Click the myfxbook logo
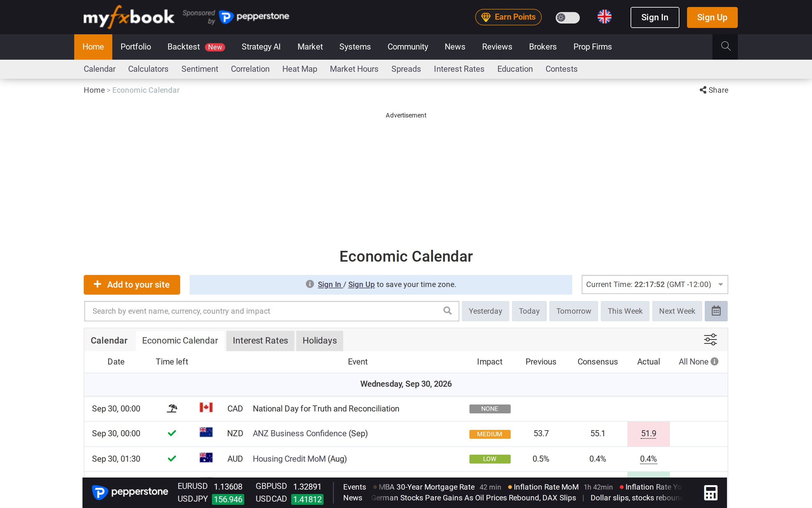 129,17
